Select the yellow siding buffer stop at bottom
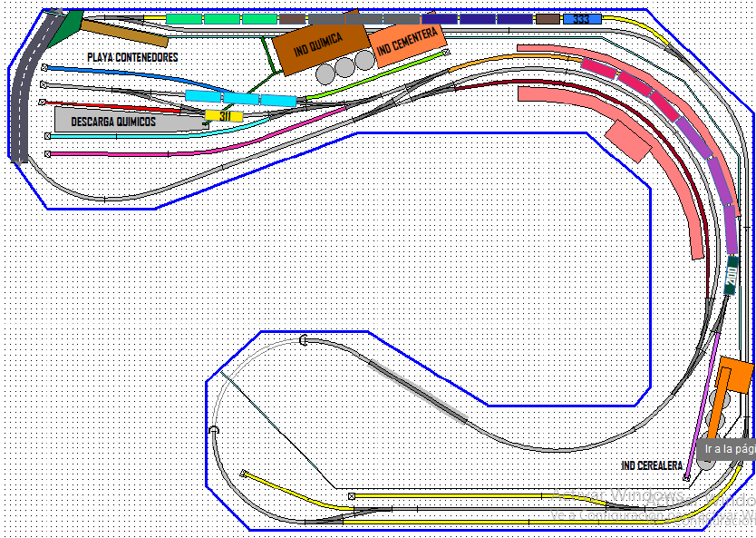 pos(352,496)
